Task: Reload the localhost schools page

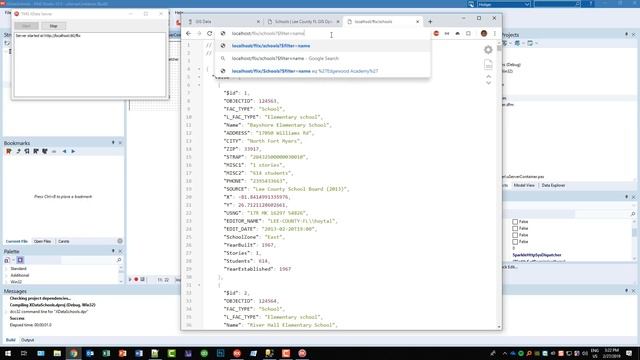Action: click(x=209, y=33)
